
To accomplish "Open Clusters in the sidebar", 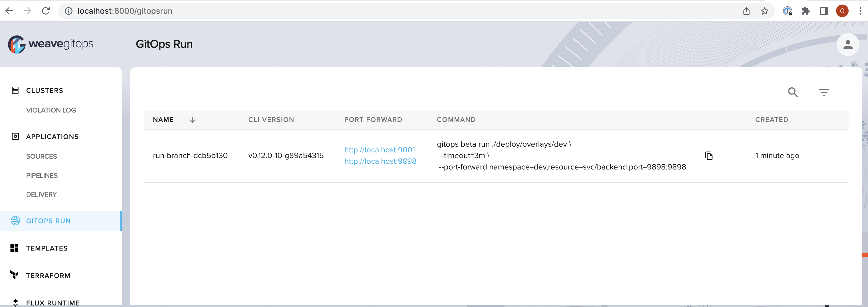I will 45,90.
